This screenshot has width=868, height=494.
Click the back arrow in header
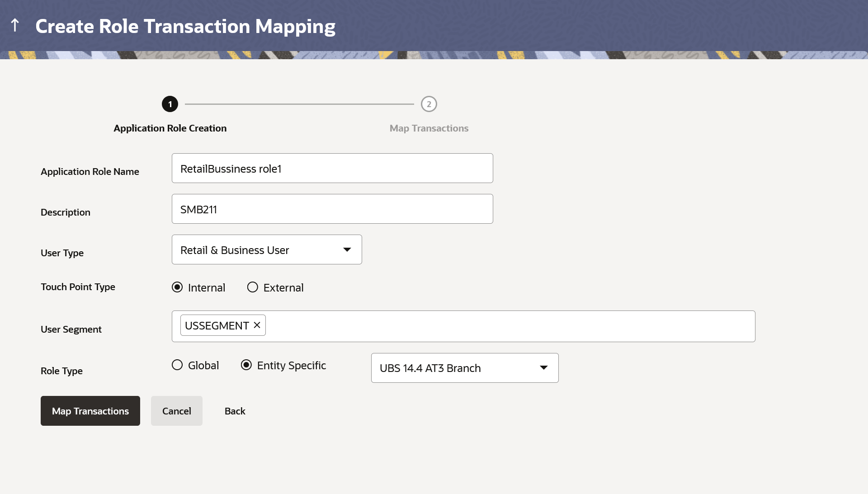[15, 25]
